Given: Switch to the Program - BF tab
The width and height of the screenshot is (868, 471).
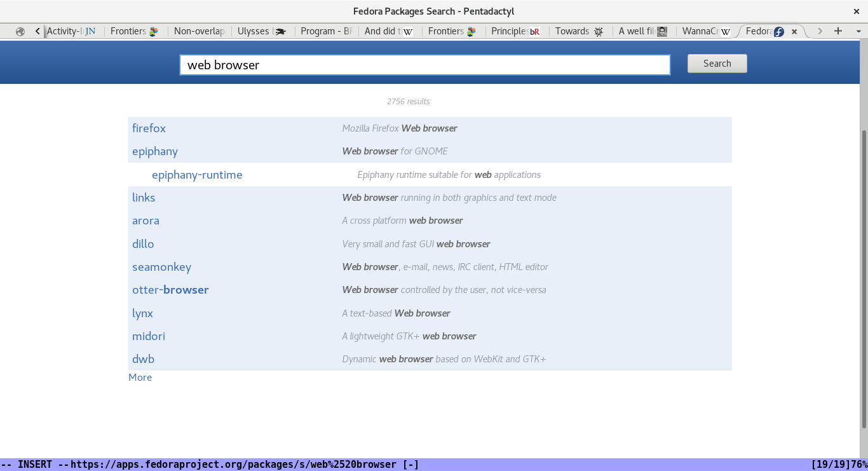Looking at the screenshot, I should tap(325, 31).
